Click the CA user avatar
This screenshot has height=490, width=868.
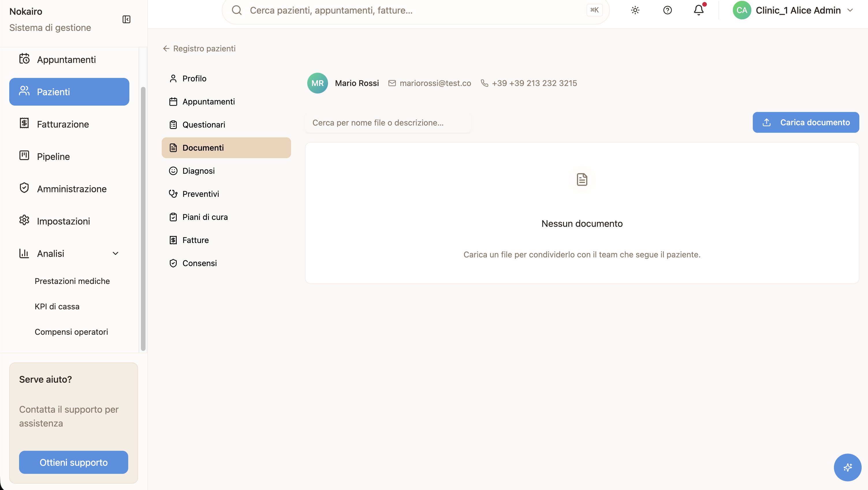click(x=742, y=10)
